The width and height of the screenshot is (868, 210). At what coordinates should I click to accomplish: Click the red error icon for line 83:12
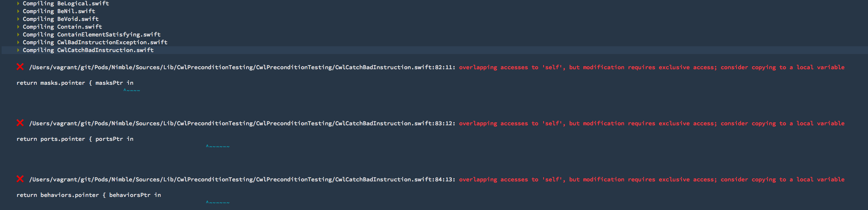coord(20,123)
